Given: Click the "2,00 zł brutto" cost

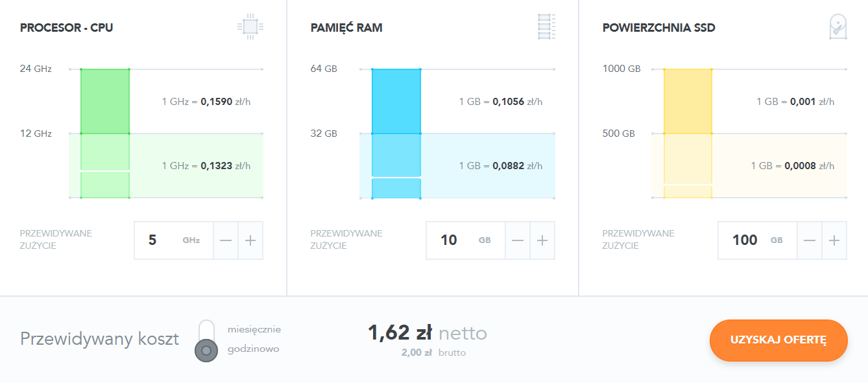Looking at the screenshot, I should point(433,353).
